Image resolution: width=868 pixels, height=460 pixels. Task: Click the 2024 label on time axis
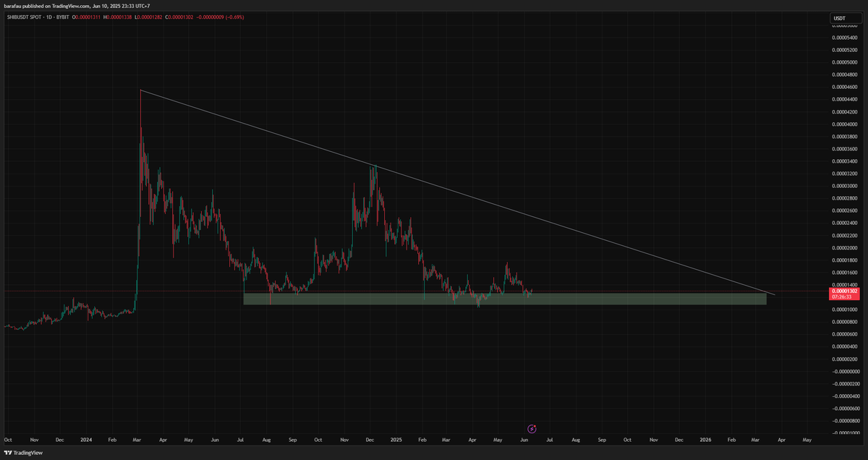87,439
